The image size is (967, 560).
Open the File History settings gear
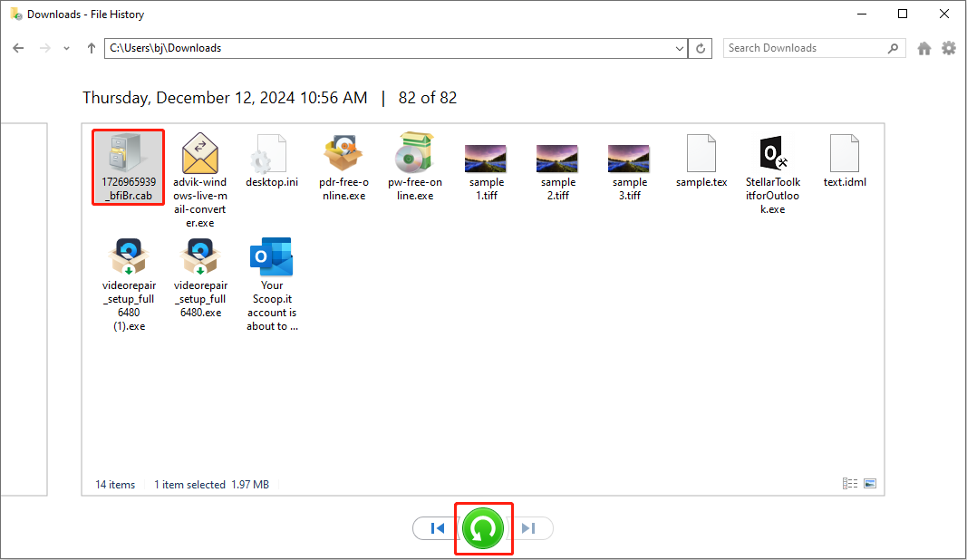coord(949,48)
